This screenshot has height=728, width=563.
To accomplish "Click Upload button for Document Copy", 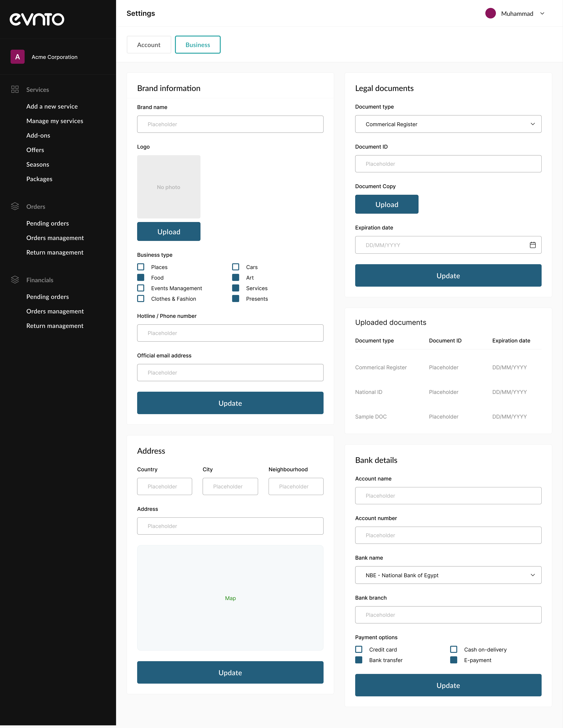I will click(387, 204).
